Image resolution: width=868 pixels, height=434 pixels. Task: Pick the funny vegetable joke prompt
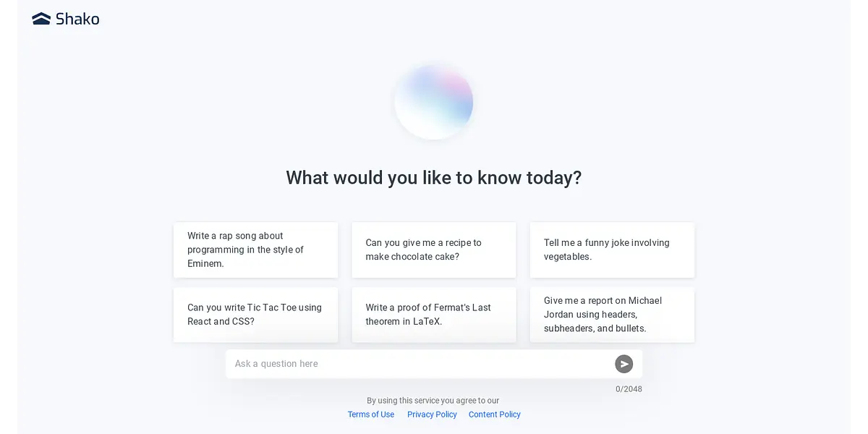click(x=612, y=250)
